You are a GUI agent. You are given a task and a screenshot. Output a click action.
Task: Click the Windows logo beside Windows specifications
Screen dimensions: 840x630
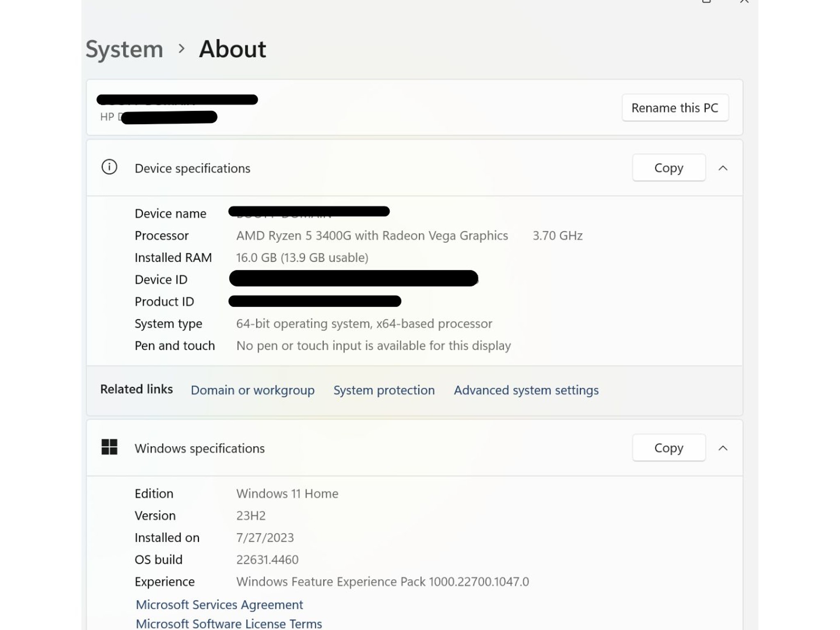(109, 448)
